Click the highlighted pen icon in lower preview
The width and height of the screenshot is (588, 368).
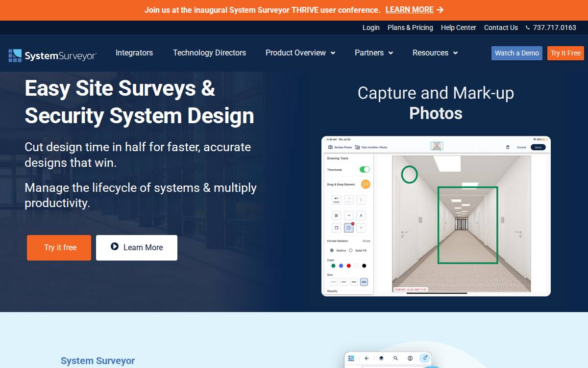point(424,358)
